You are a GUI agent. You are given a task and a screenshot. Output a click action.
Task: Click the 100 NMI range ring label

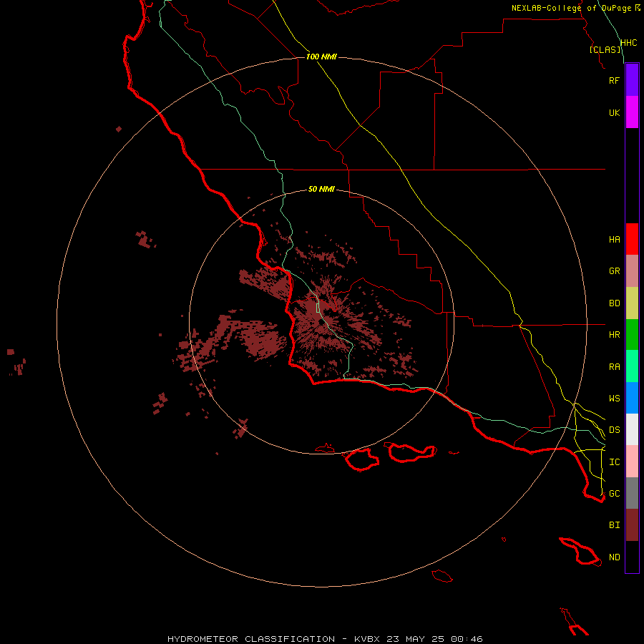321,57
